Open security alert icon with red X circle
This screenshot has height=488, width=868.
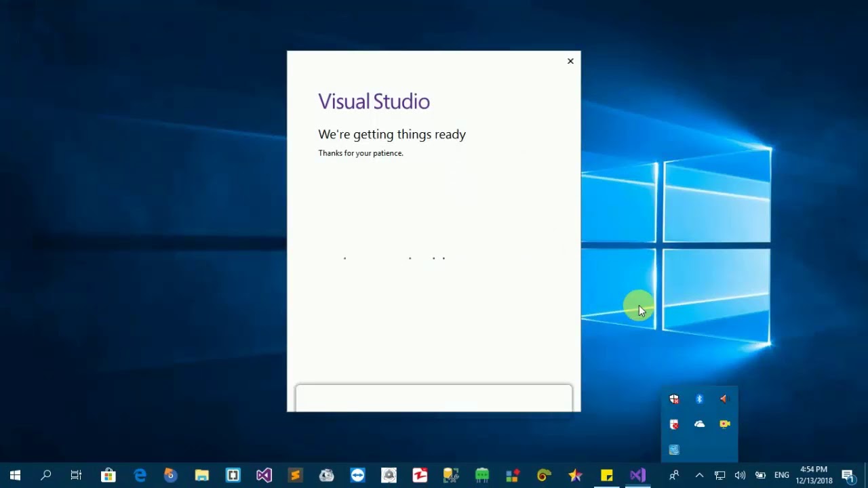pos(674,424)
